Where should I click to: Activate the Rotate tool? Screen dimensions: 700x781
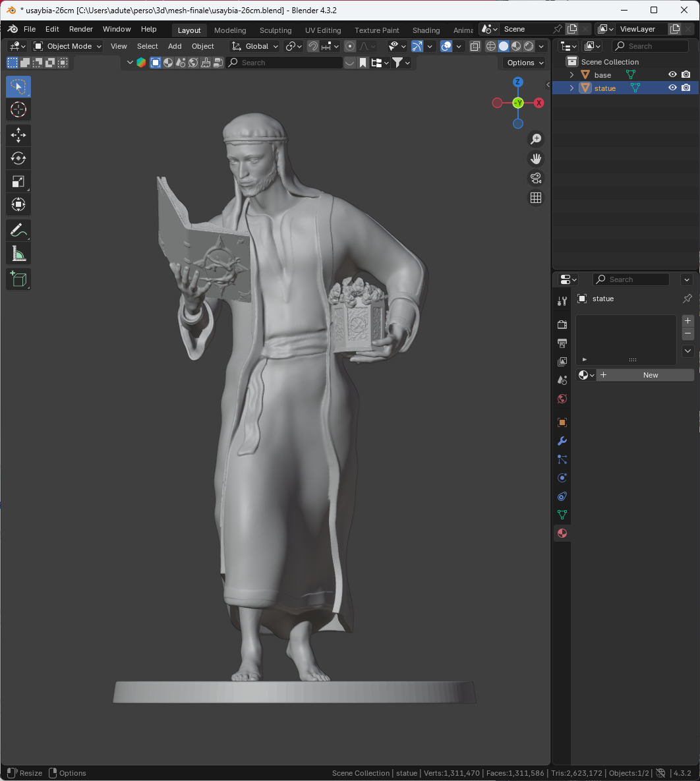pos(18,158)
